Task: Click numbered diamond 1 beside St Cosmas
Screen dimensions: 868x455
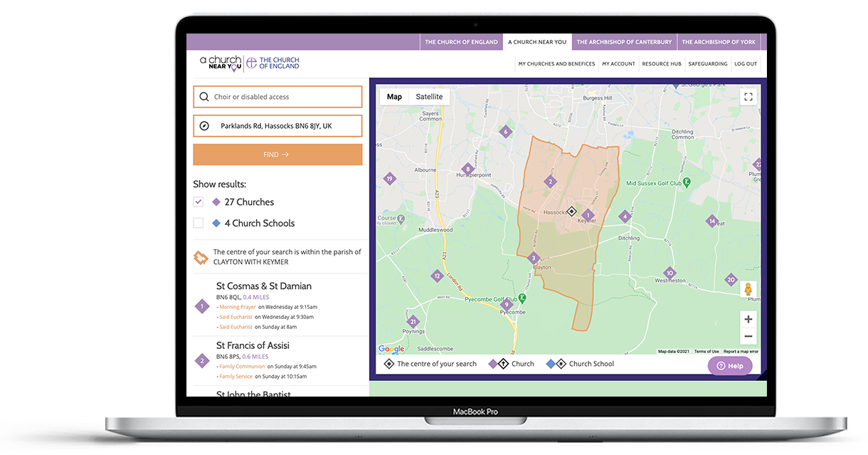Action: click(202, 307)
